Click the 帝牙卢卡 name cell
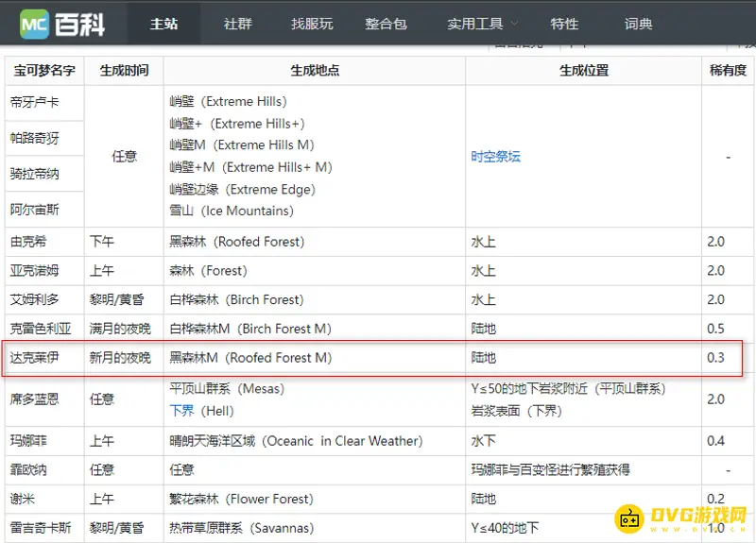Viewport: 756px width, 543px height. coord(34,102)
